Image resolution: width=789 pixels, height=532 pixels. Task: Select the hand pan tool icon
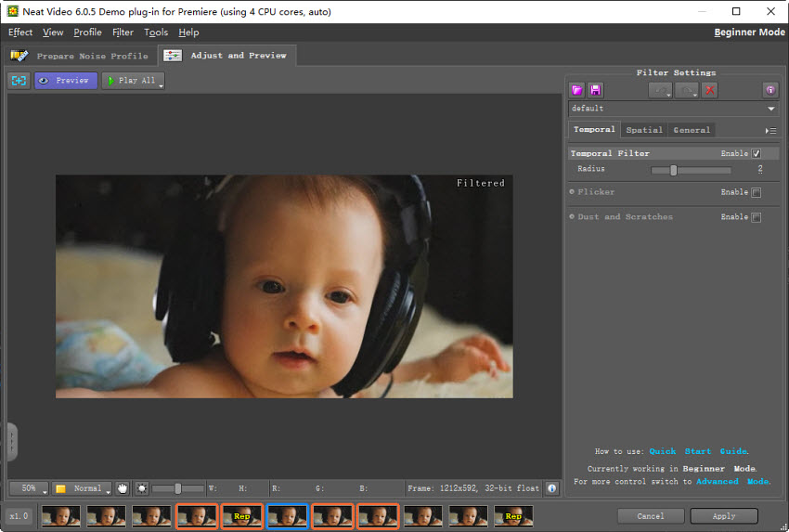point(123,488)
